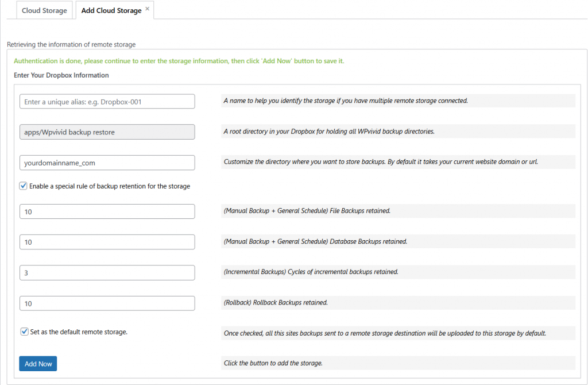Viewport: 588px width, 385px height.
Task: Click the incremental backup cycles field
Action: pos(107,272)
